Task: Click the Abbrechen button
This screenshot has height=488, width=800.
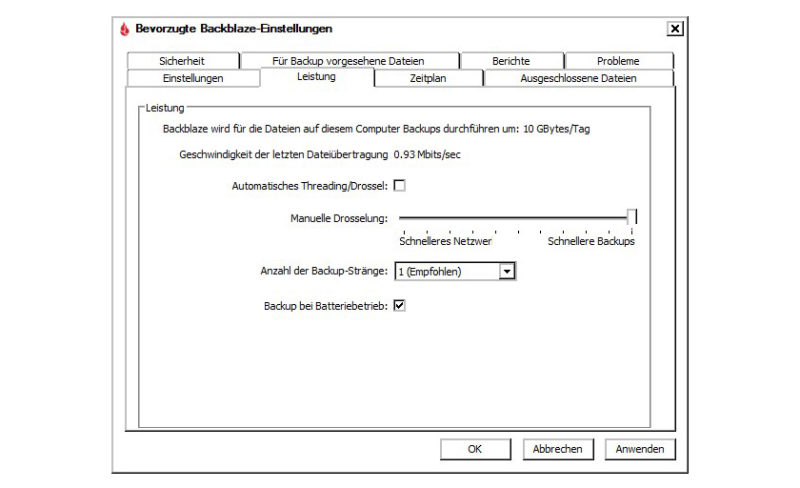Action: tap(558, 449)
